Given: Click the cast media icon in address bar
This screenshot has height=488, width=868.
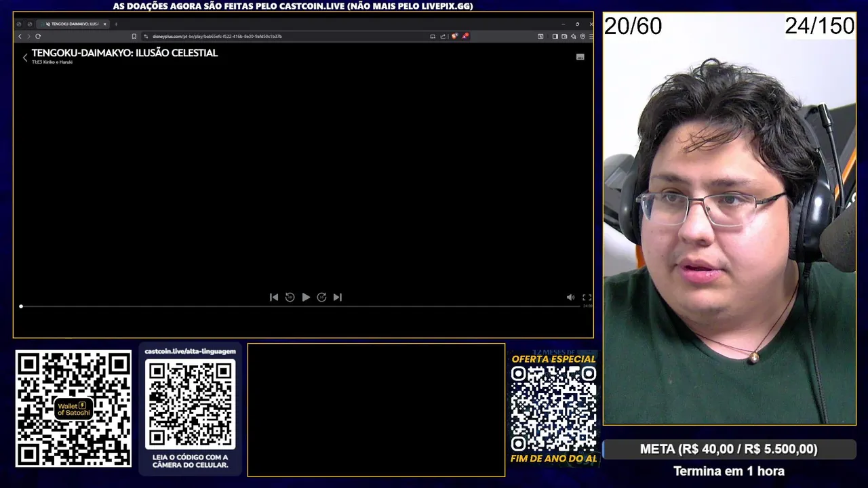Looking at the screenshot, I should pos(433,37).
